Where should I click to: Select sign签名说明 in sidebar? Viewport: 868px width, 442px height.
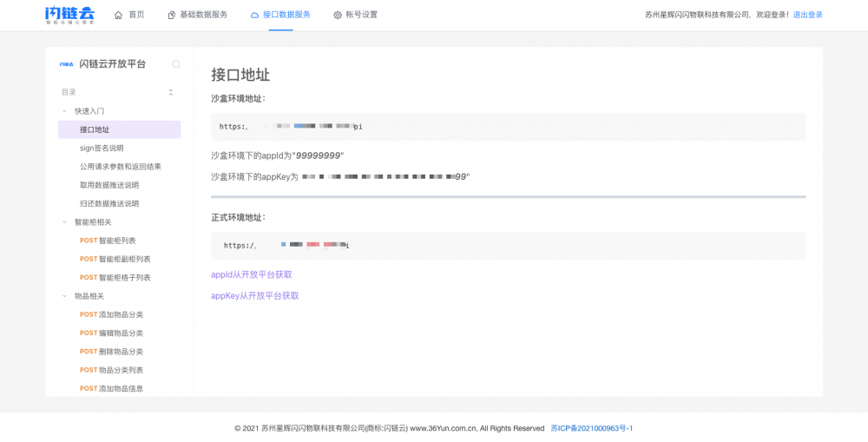102,148
